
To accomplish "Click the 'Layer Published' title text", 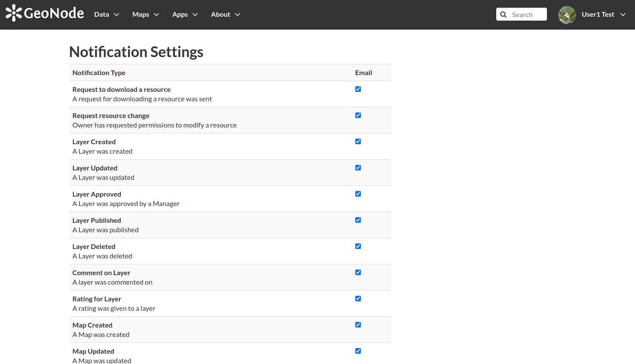I will (x=97, y=221).
